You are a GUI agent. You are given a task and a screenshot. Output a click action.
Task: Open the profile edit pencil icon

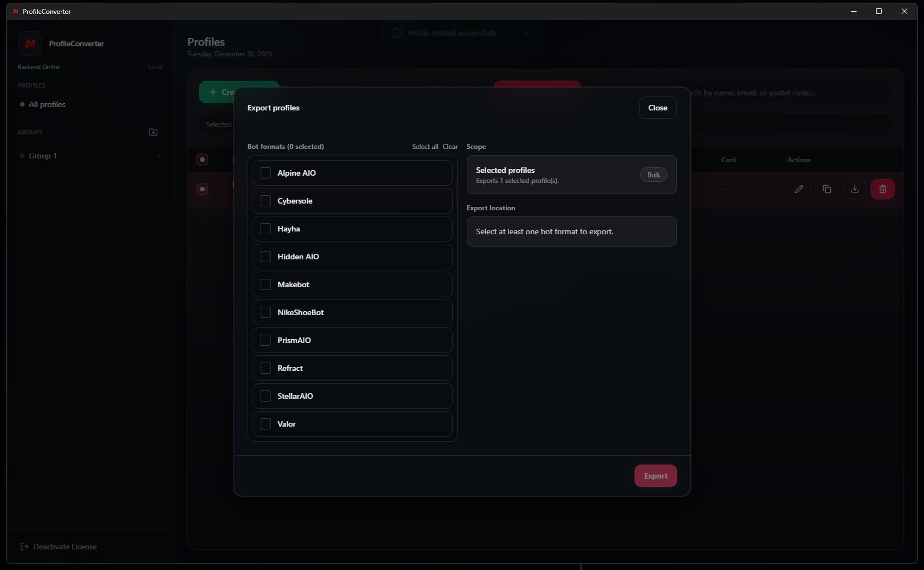(799, 189)
